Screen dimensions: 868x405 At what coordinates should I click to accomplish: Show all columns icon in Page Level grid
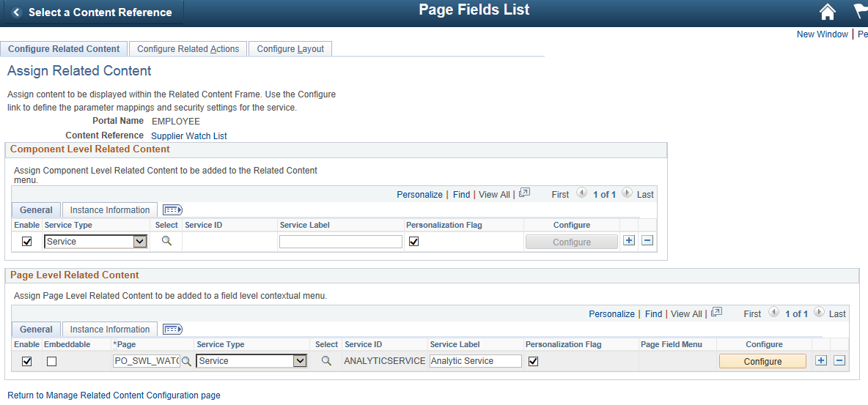pyautogui.click(x=172, y=330)
